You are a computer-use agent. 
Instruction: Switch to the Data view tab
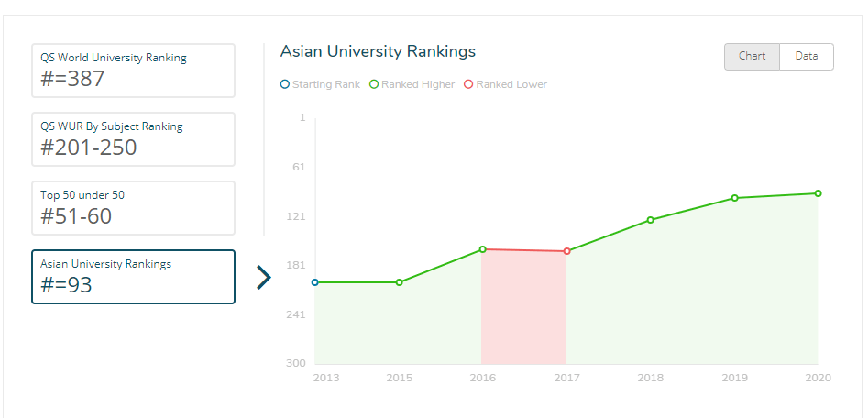pyautogui.click(x=807, y=57)
